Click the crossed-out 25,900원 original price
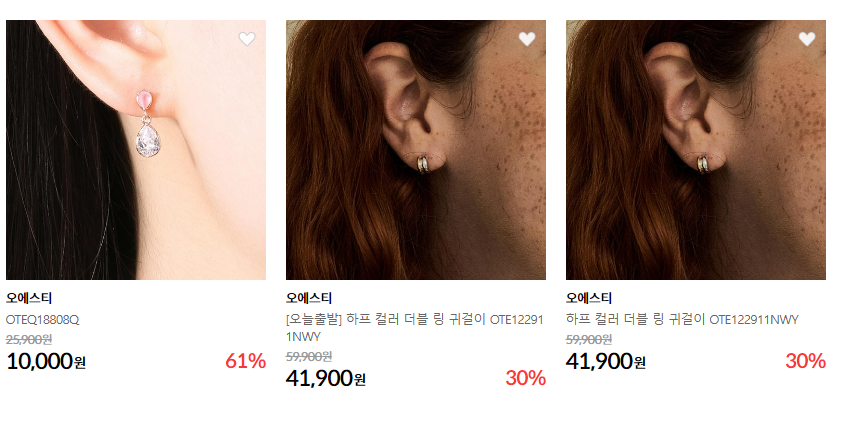The height and width of the screenshot is (436, 841). 29,339
